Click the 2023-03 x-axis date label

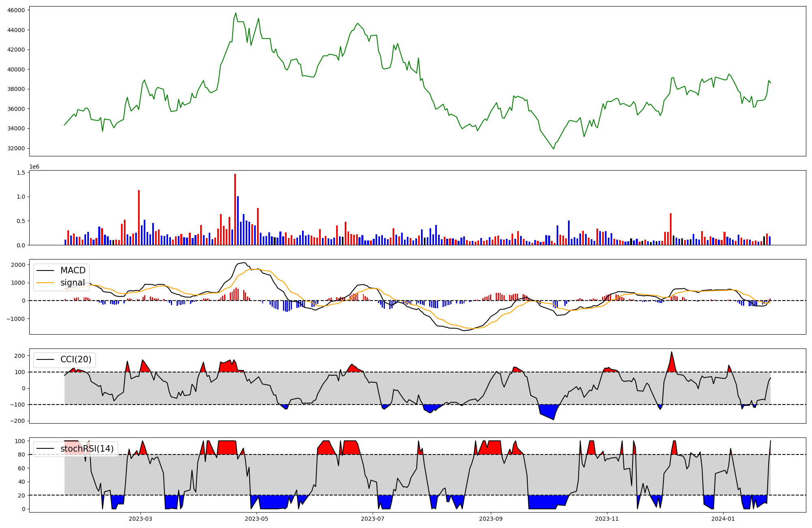click(140, 519)
